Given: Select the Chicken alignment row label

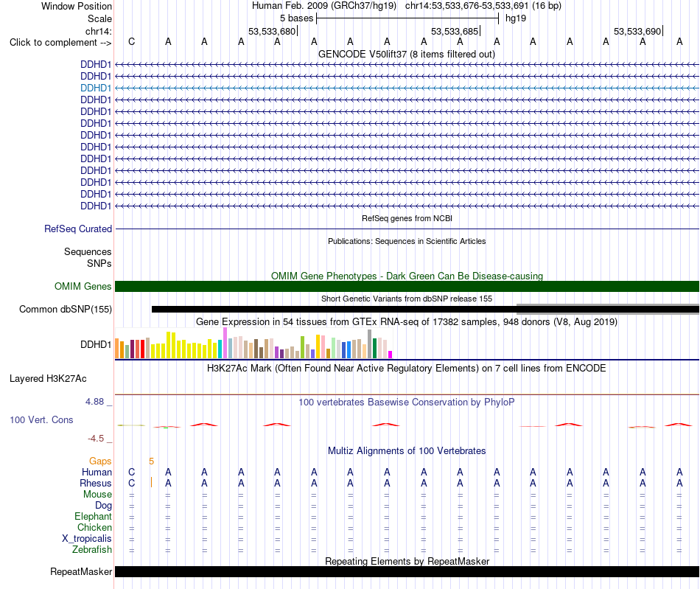Looking at the screenshot, I should tap(94, 527).
